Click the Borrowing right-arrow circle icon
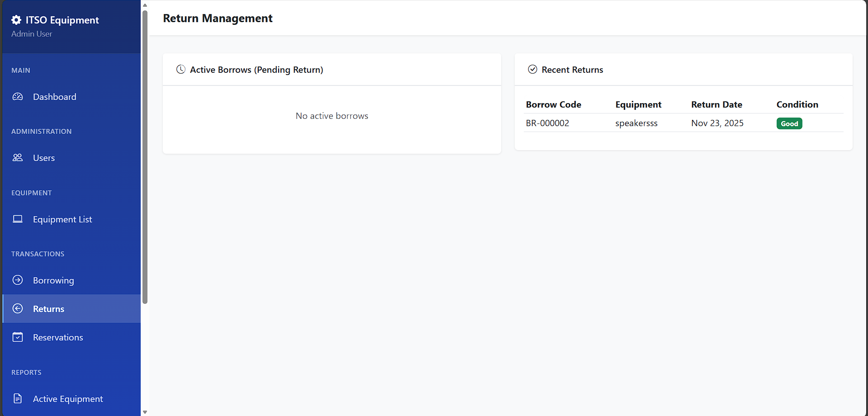This screenshot has width=868, height=416. pyautogui.click(x=18, y=280)
